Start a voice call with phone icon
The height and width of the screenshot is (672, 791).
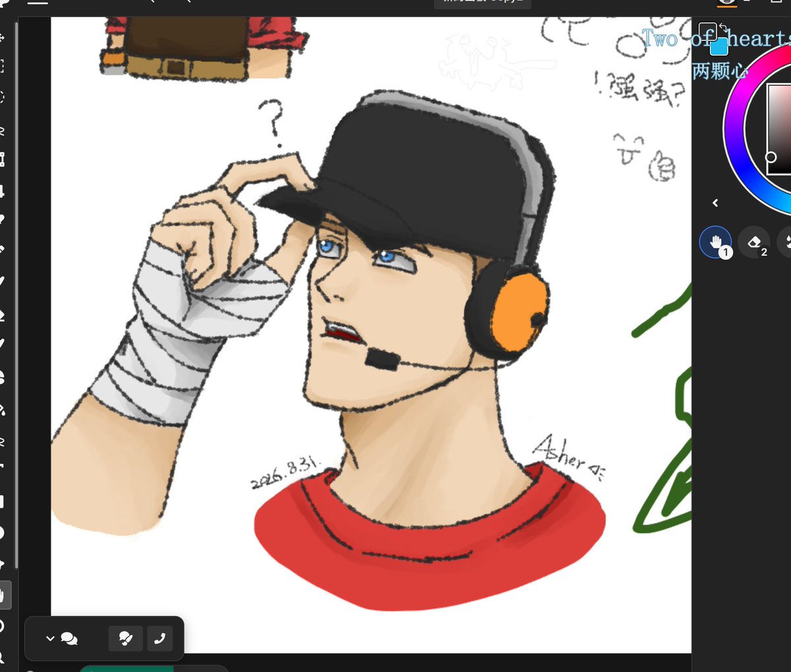[160, 638]
